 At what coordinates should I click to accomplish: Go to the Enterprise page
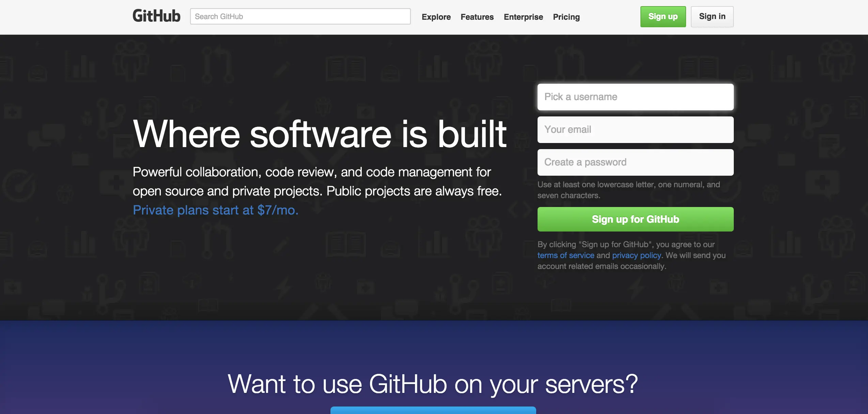(523, 17)
